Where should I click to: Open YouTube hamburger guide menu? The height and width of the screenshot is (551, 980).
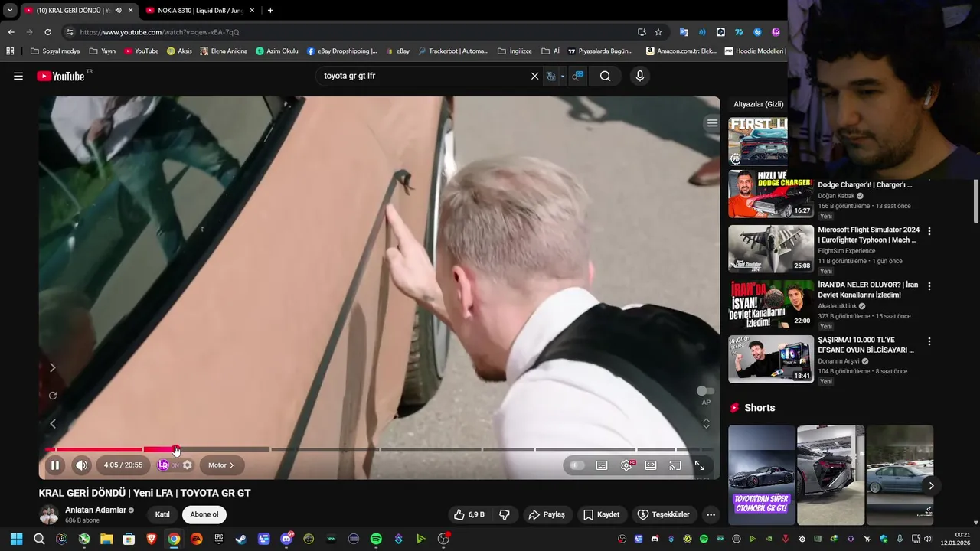point(18,76)
